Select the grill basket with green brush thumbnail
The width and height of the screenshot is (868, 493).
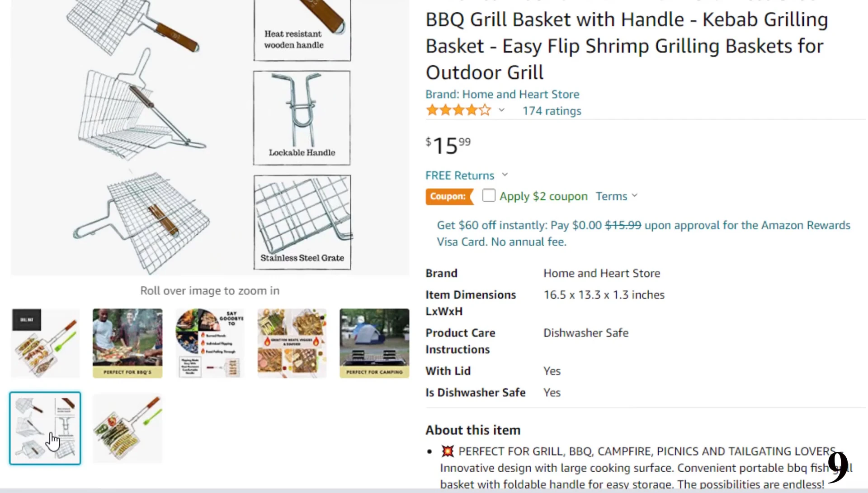click(x=45, y=343)
